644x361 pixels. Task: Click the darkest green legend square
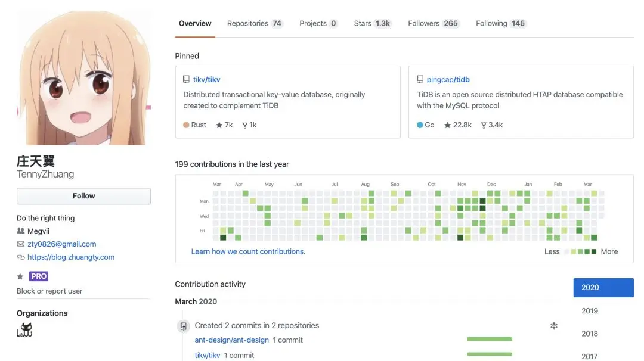(594, 251)
